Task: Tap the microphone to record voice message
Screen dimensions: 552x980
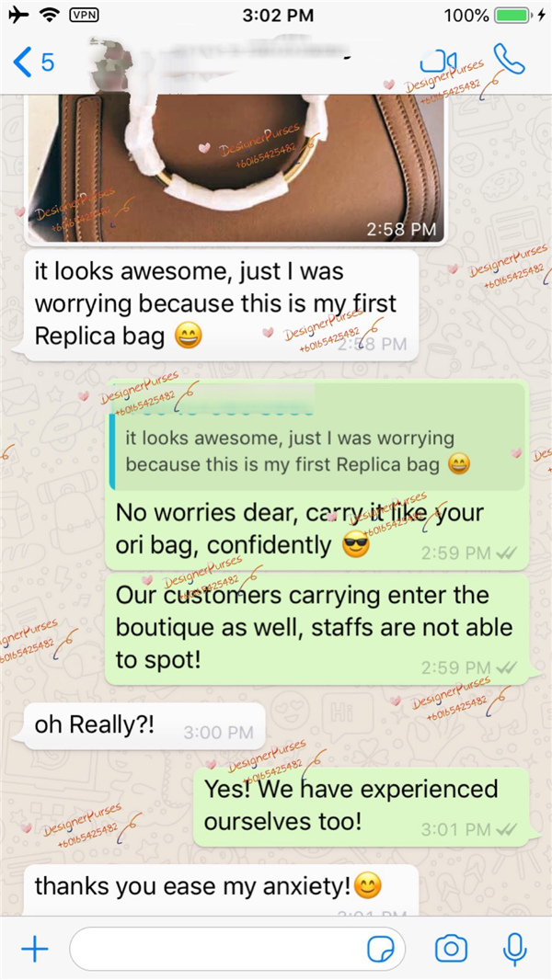Action: click(514, 950)
